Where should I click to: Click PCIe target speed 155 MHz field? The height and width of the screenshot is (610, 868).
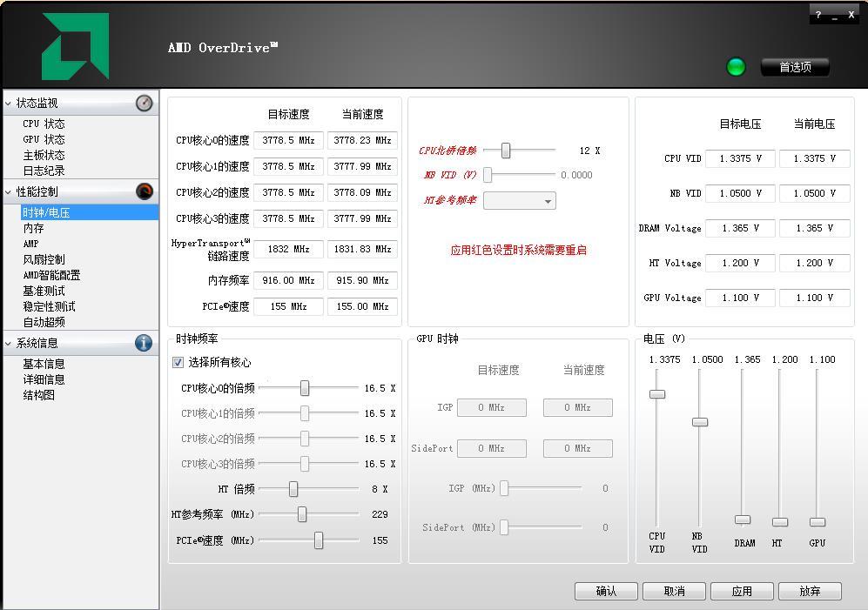(288, 306)
